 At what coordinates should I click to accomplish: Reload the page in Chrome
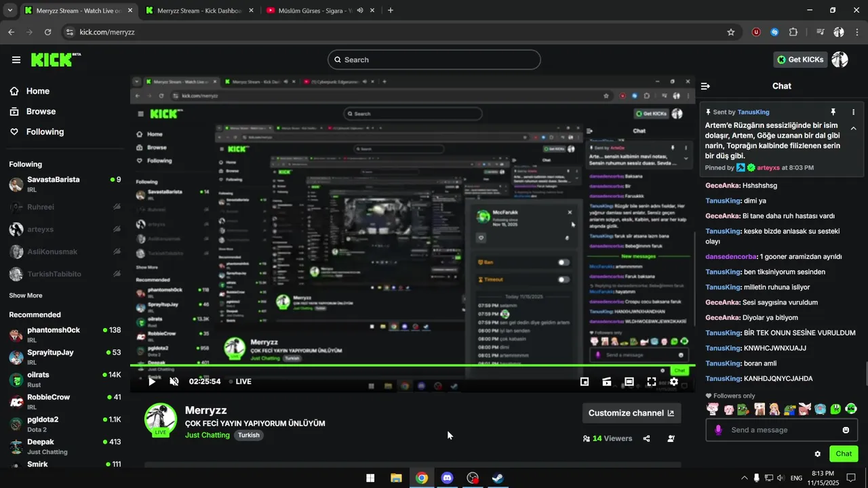(x=47, y=32)
